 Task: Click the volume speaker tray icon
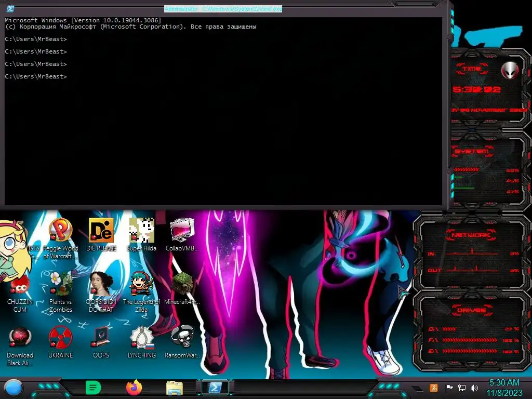point(474,388)
